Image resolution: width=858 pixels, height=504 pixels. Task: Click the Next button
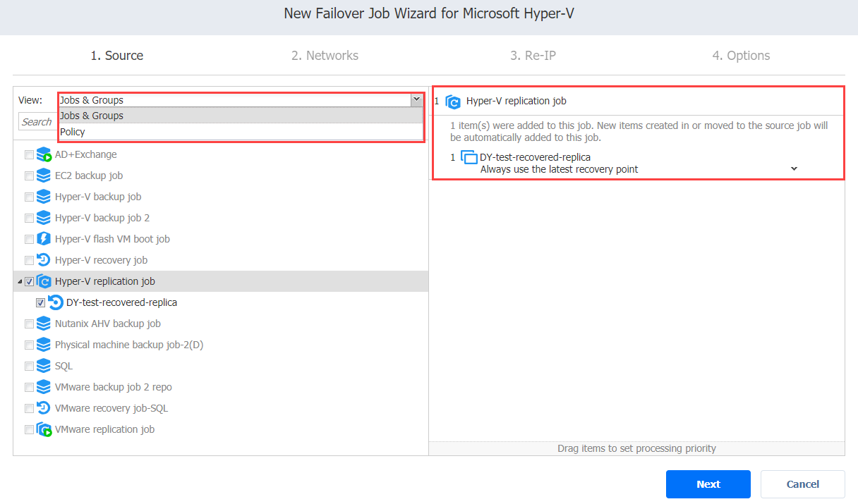708,484
